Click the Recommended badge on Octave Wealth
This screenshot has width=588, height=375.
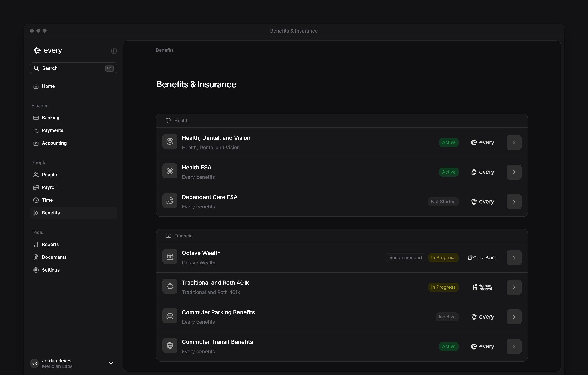pos(405,258)
